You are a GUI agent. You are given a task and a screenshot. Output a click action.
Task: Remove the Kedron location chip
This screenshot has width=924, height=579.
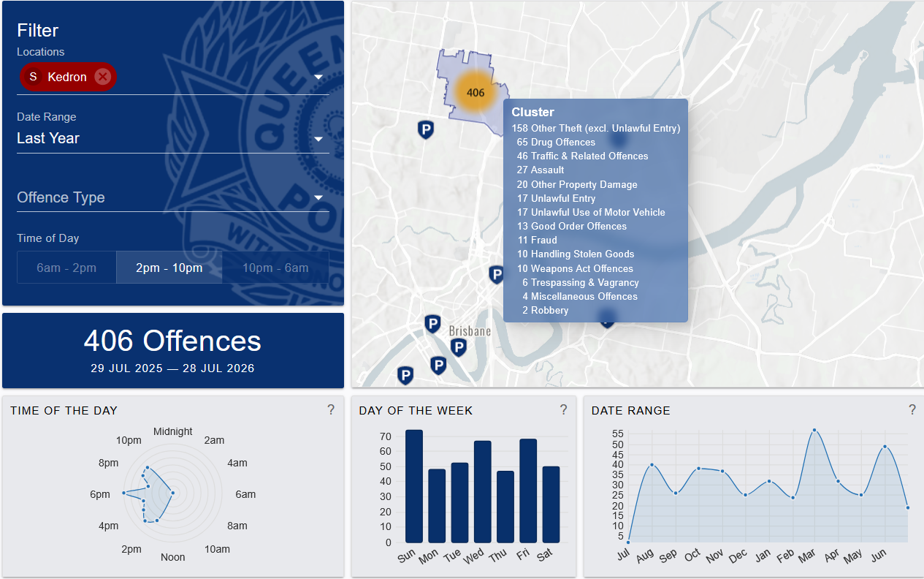[x=102, y=77]
